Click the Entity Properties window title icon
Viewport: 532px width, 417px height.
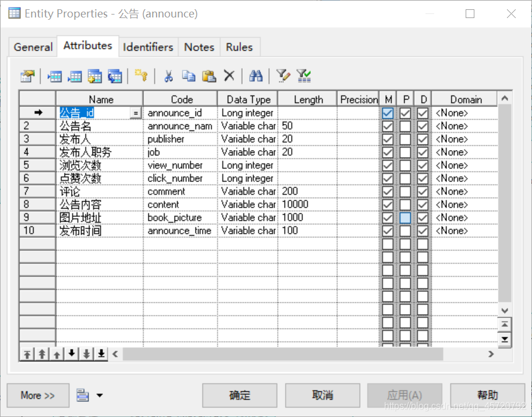click(14, 13)
